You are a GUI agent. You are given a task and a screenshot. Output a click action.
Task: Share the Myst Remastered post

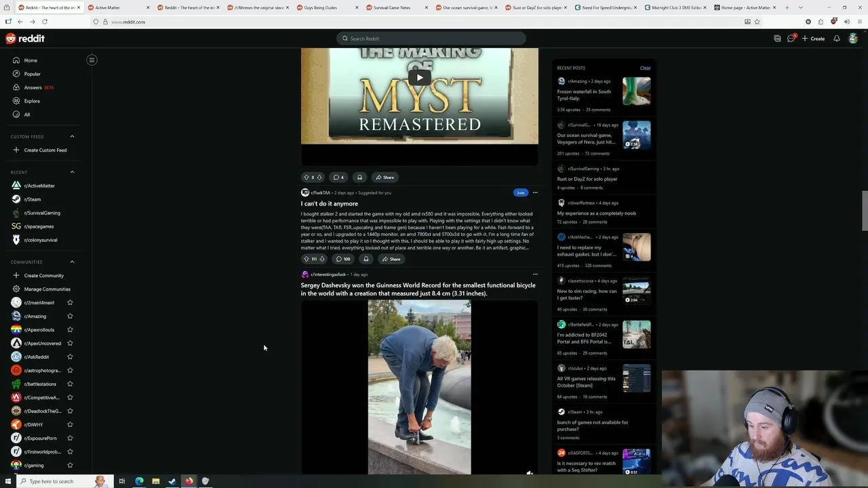pos(384,178)
